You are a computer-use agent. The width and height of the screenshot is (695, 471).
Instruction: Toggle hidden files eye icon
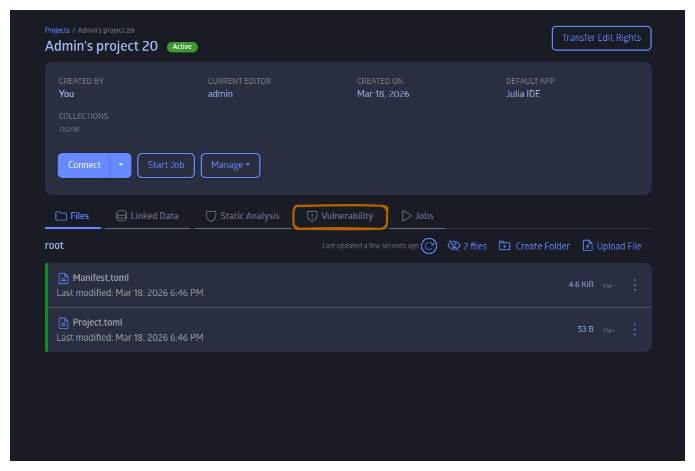454,246
